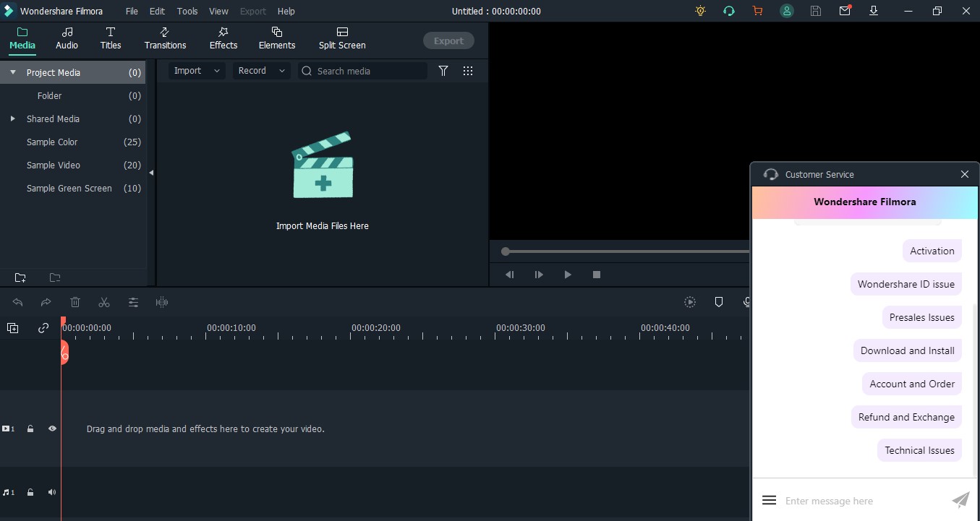Switch to the Split Screen tab

coord(342,38)
